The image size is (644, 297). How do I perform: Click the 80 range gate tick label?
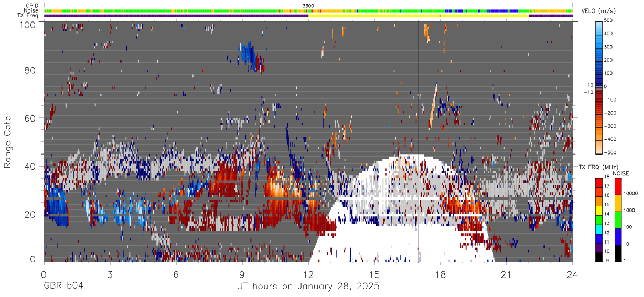tap(30, 70)
